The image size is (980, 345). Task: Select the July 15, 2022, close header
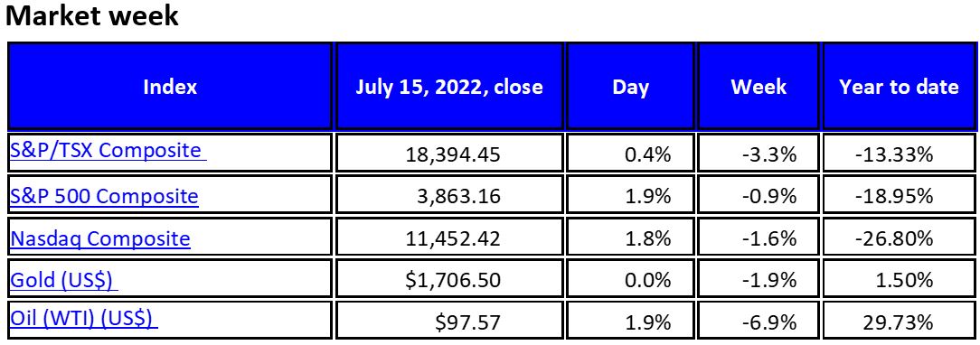[x=449, y=87]
